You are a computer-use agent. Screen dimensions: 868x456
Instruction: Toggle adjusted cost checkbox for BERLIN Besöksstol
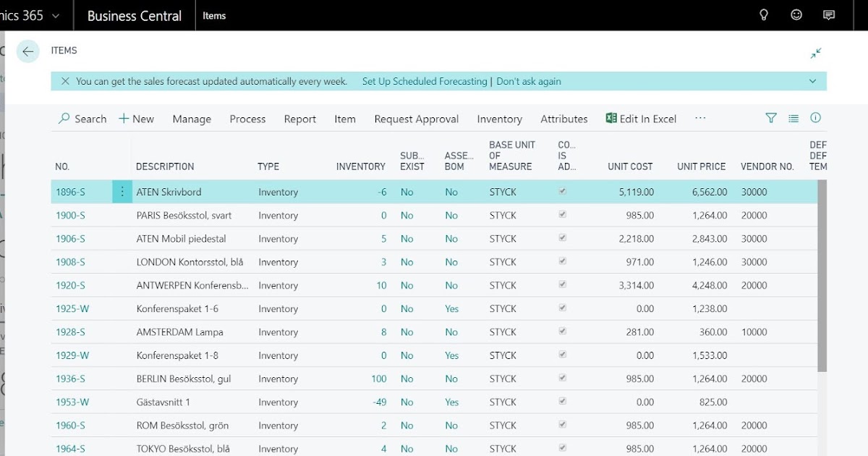pyautogui.click(x=562, y=379)
